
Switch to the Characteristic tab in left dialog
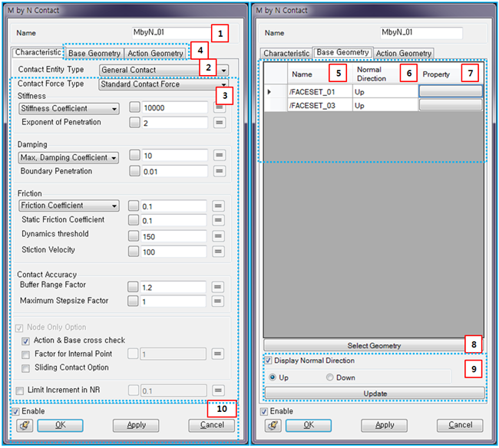38,52
